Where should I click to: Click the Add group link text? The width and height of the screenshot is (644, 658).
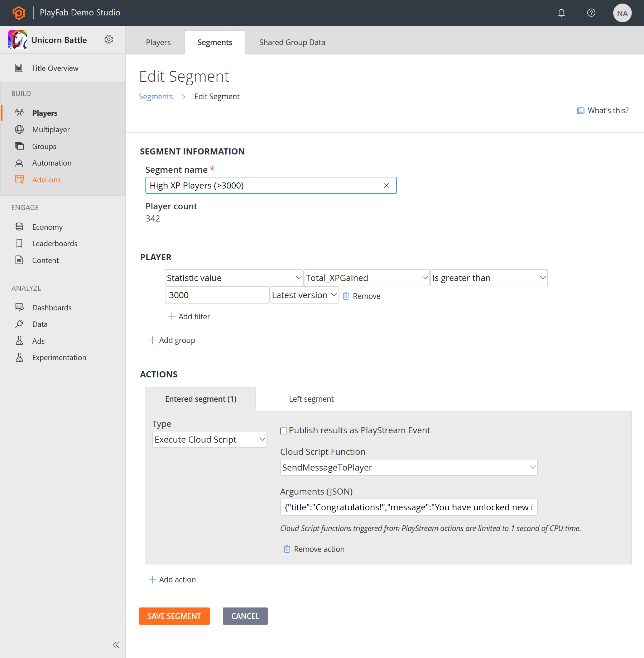click(x=177, y=340)
